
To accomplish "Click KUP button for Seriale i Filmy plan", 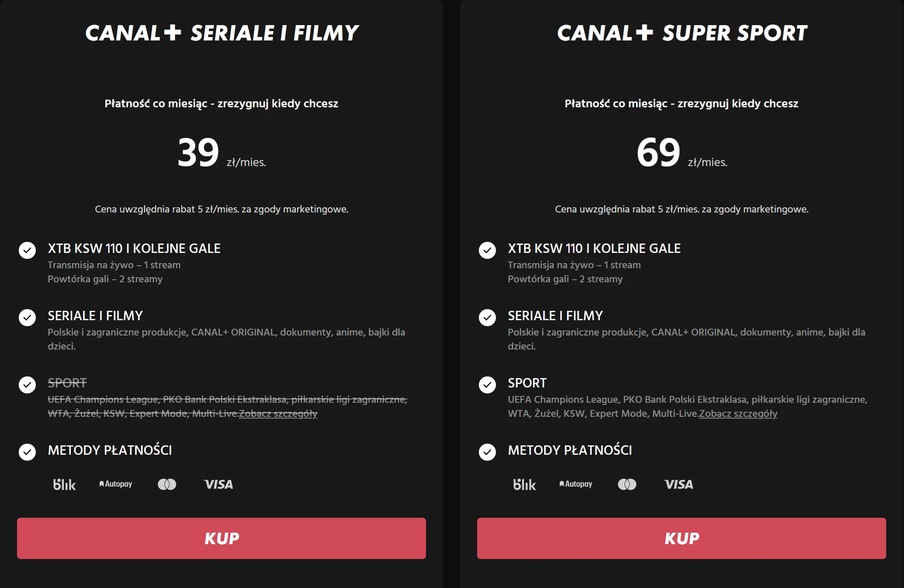I will [222, 538].
